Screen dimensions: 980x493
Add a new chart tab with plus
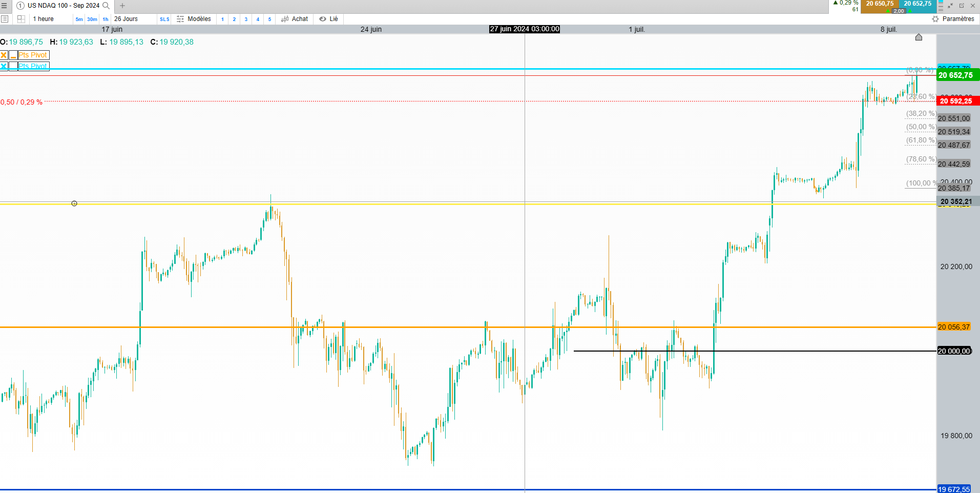tap(122, 6)
